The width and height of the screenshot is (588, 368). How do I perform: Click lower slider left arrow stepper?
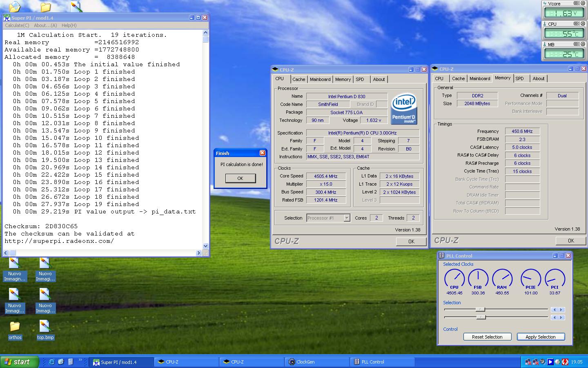click(555, 317)
